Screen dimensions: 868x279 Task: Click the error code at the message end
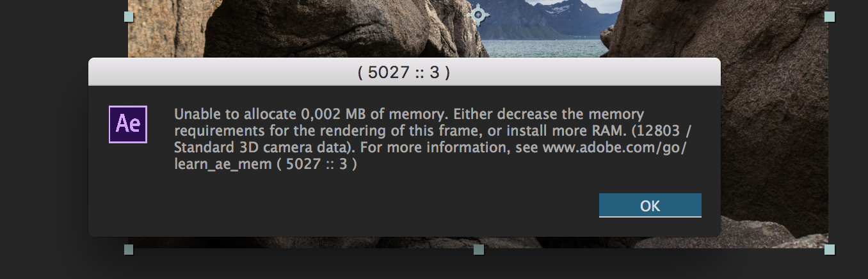coord(321,164)
